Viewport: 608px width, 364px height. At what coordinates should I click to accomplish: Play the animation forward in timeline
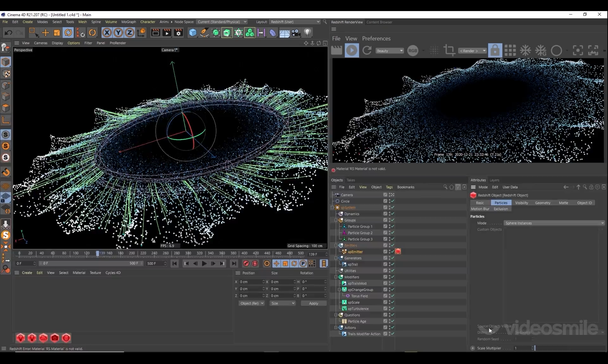204,264
